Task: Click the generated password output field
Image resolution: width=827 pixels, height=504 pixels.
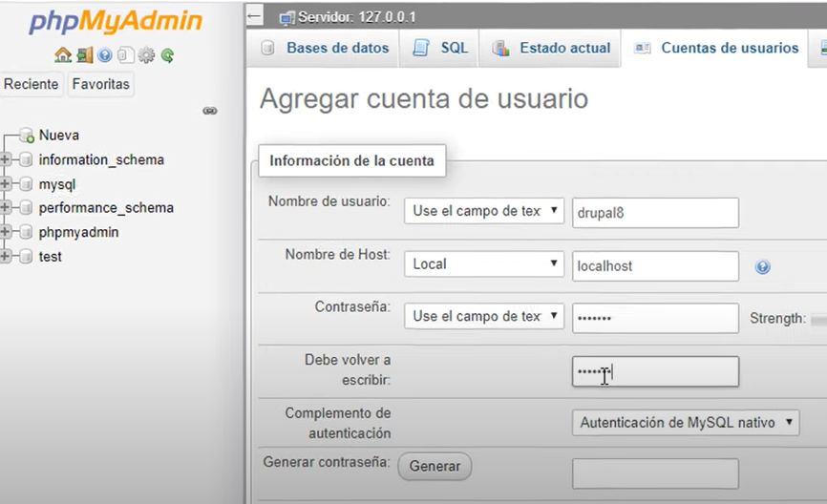Action: [656, 473]
